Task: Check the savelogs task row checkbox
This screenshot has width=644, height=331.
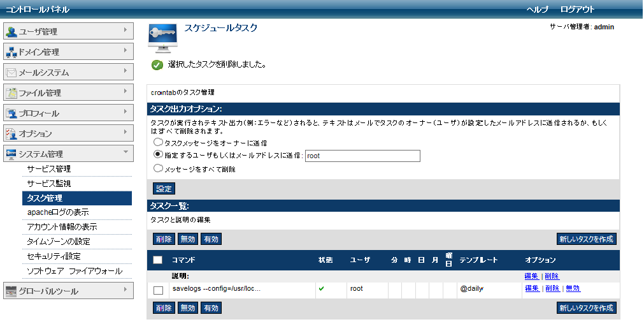Action: pyautogui.click(x=159, y=290)
